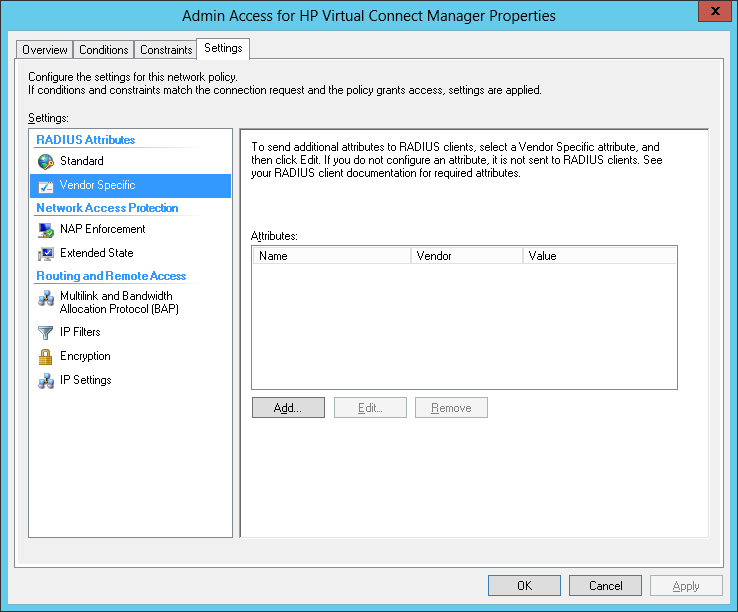Click the IP Settings network icon
This screenshot has width=738, height=612.
45,380
